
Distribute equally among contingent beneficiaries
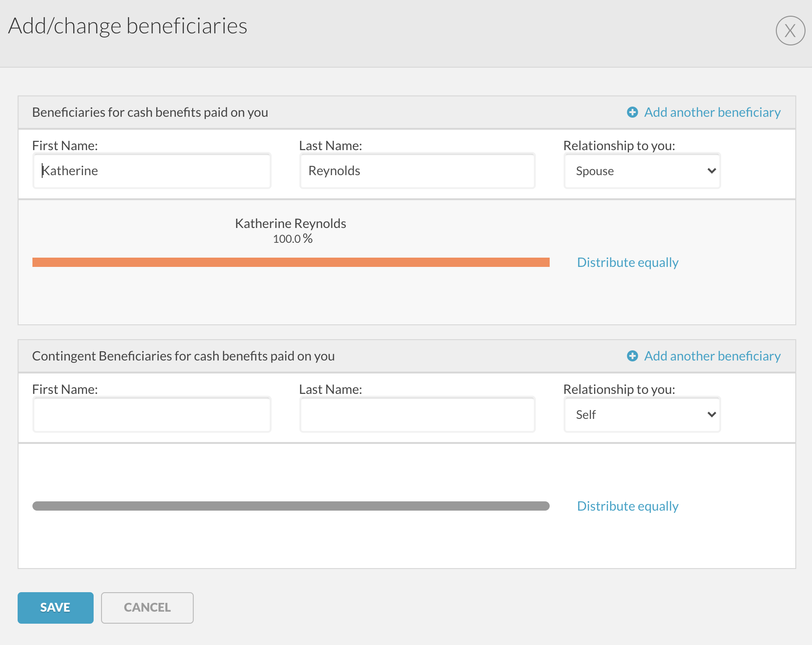click(628, 506)
